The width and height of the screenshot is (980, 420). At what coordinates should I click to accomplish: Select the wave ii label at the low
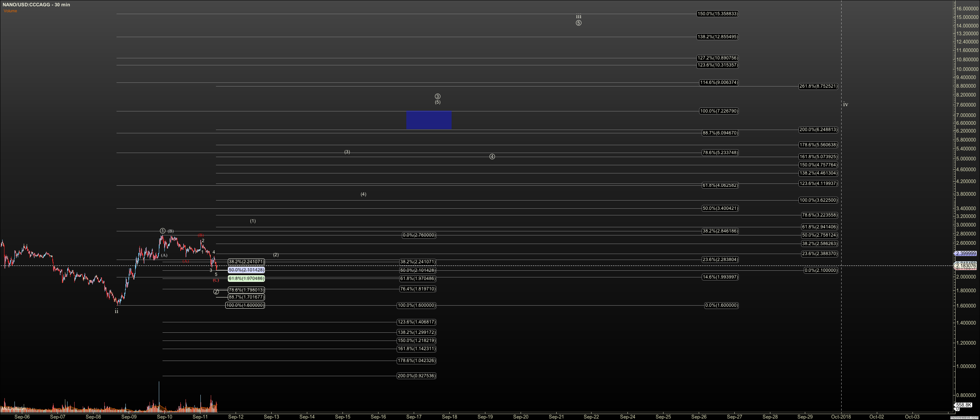[117, 311]
